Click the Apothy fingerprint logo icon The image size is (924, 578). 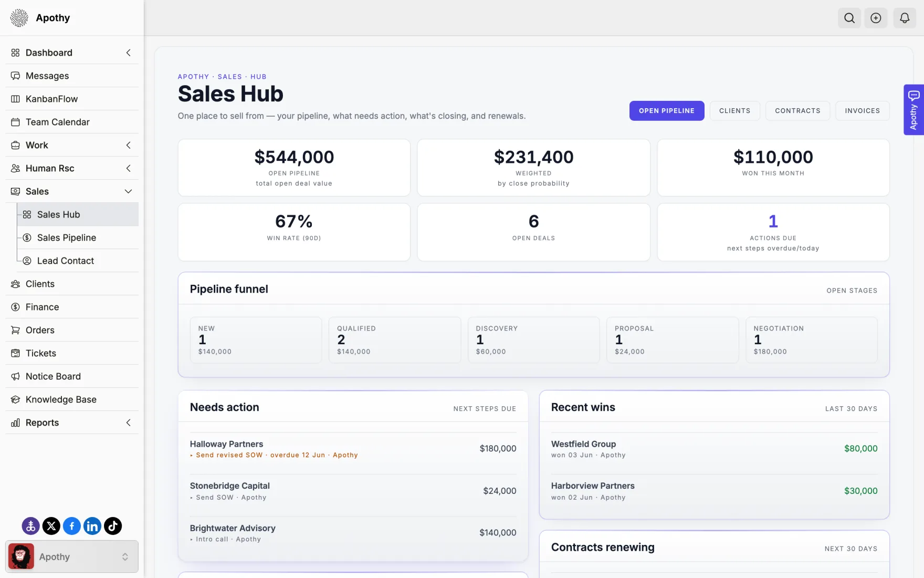[19, 18]
